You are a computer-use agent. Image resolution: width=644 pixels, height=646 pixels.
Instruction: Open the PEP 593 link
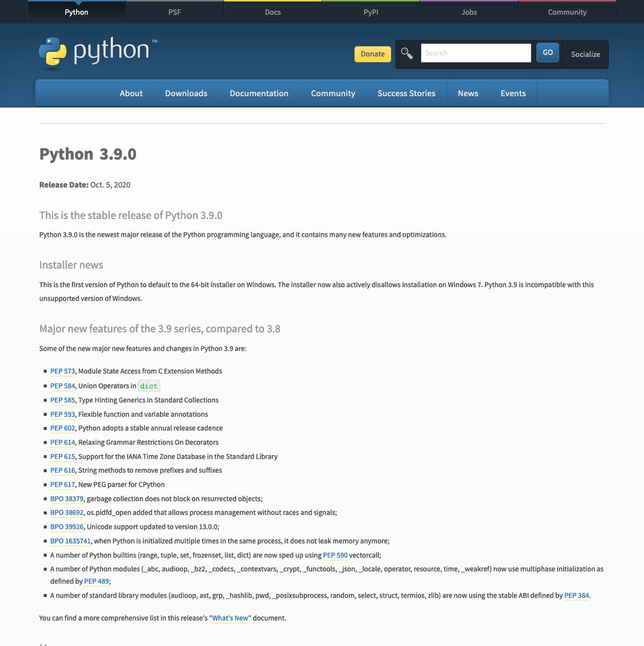pyautogui.click(x=63, y=414)
